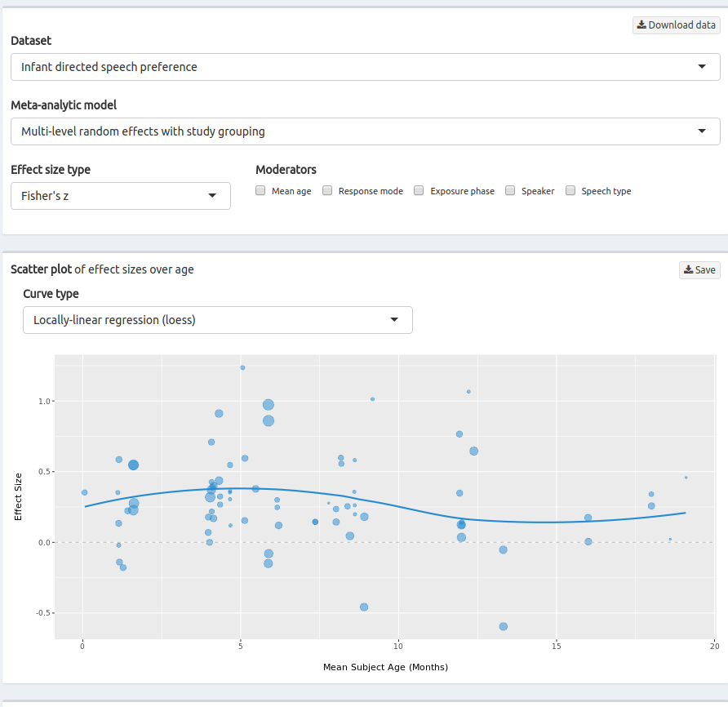Enable the Mean age moderator

pyautogui.click(x=260, y=190)
